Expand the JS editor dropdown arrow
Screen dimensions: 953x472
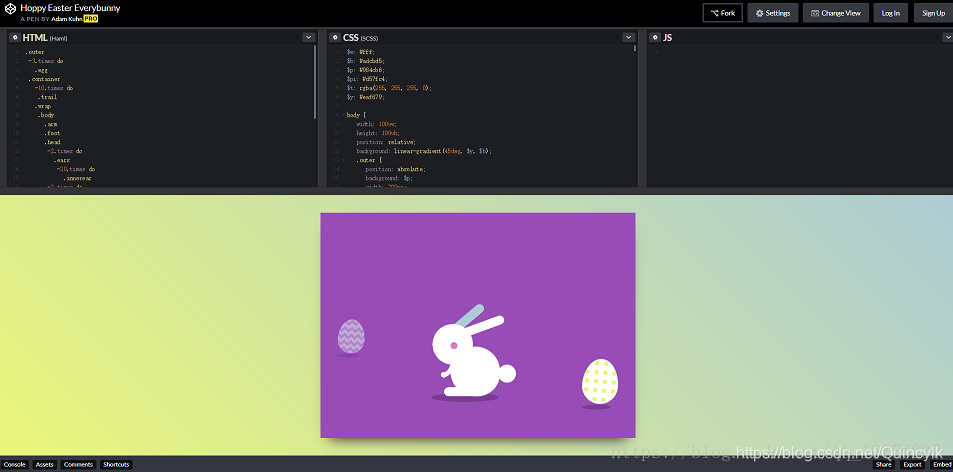[x=947, y=38]
